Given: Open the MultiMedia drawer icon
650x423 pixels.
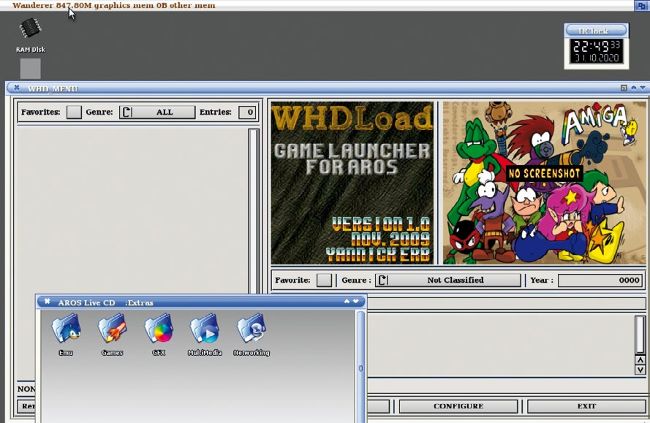Looking at the screenshot, I should coord(204,330).
